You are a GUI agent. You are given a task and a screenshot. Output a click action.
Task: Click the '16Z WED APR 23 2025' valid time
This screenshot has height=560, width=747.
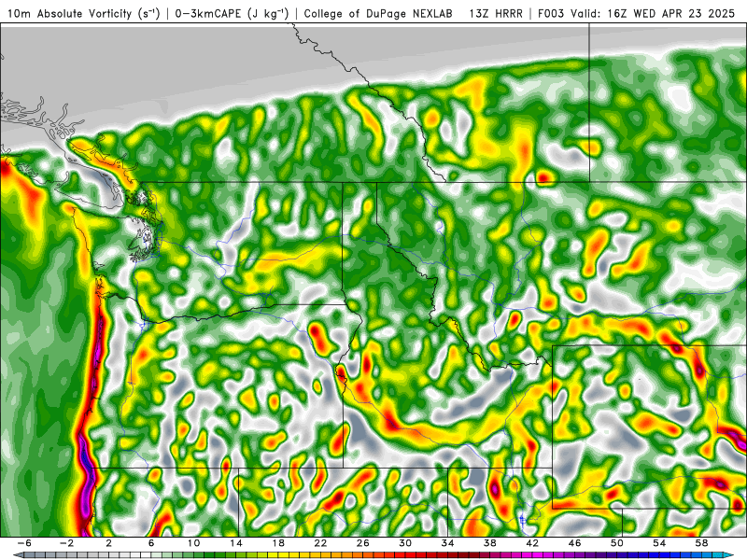click(x=671, y=14)
